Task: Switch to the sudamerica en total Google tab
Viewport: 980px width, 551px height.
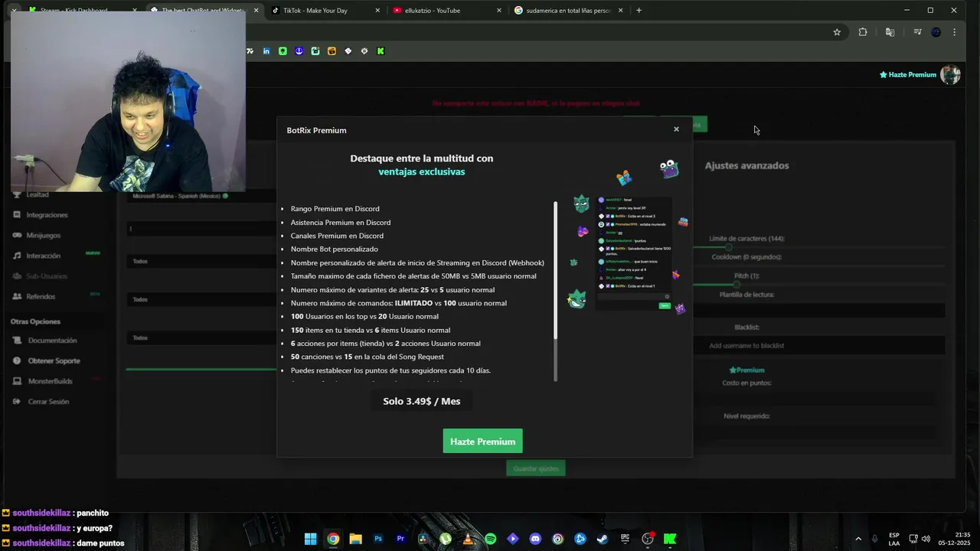Action: point(568,10)
